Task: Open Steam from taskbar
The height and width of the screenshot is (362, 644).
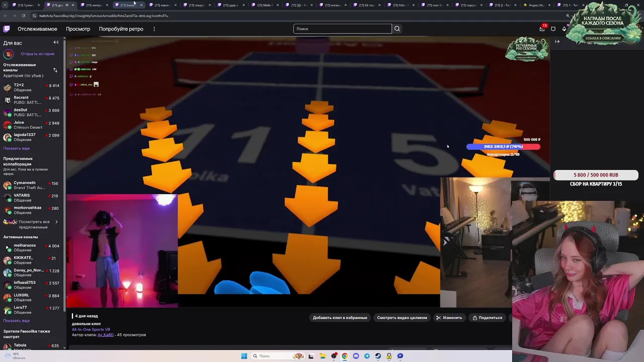Action: click(378, 356)
